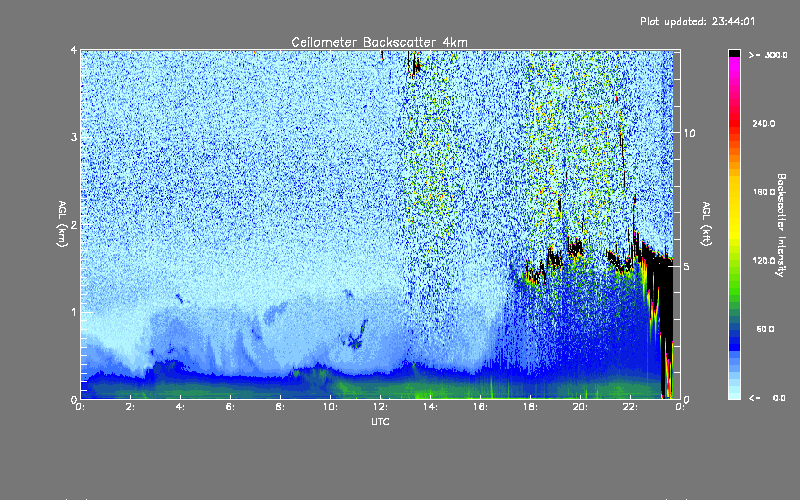Screen dimensions: 800x500
Task: Click the '22:' tick on the UTC axis
Action: [630, 407]
